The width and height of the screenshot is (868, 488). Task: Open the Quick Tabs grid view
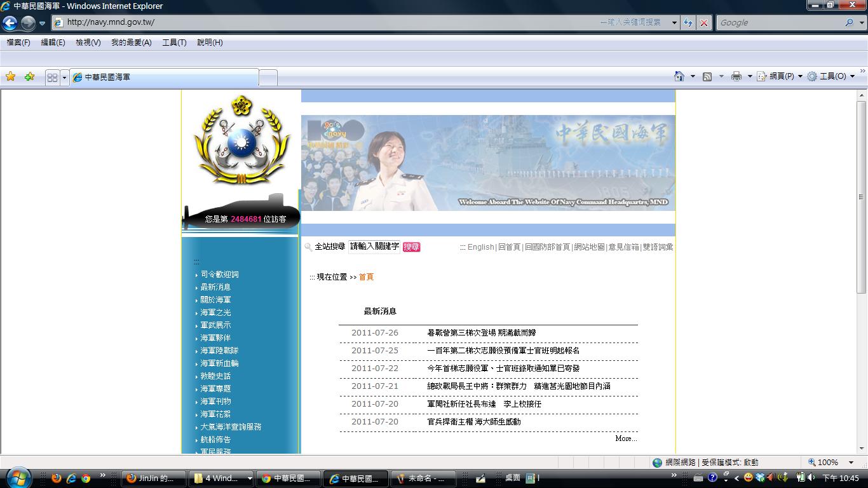point(52,78)
